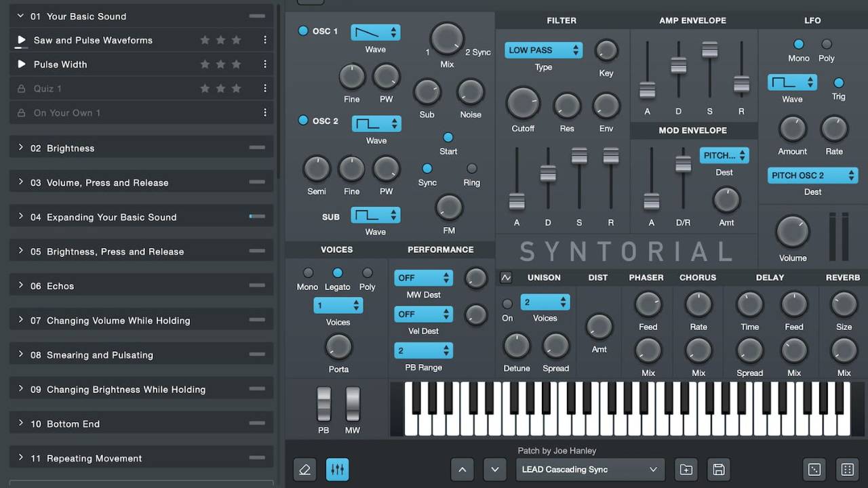
Task: Open SUB Wave dropdown
Action: click(376, 215)
